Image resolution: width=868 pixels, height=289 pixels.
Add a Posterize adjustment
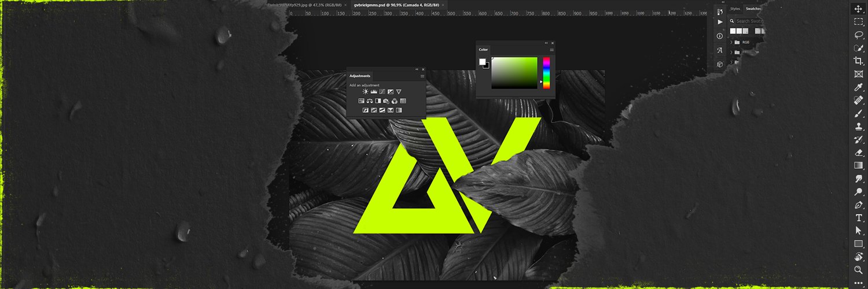tap(374, 110)
